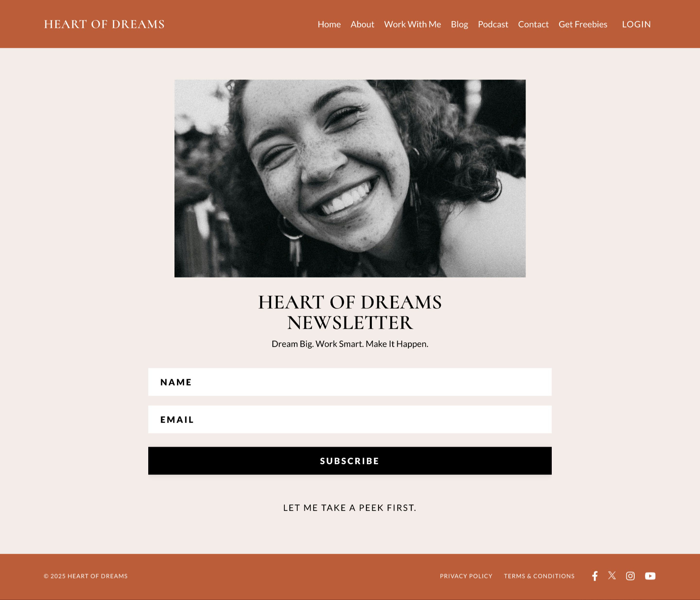Click 'Let me take a peek first' link
700x600 pixels.
[x=350, y=507]
